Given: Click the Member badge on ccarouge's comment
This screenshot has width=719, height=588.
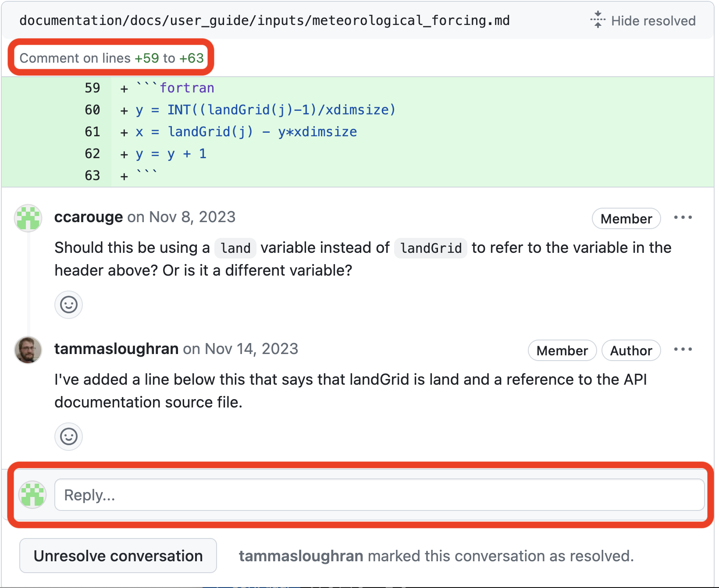Looking at the screenshot, I should 626,219.
